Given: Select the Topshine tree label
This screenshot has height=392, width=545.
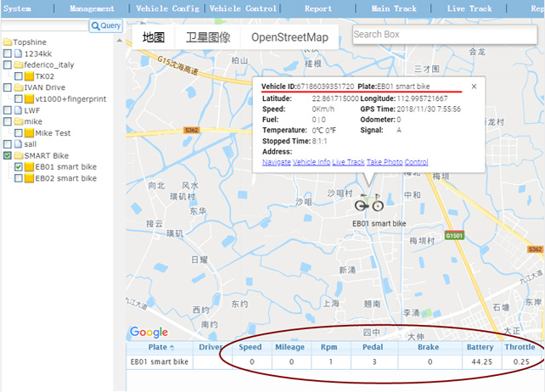Looking at the screenshot, I should point(30,42).
